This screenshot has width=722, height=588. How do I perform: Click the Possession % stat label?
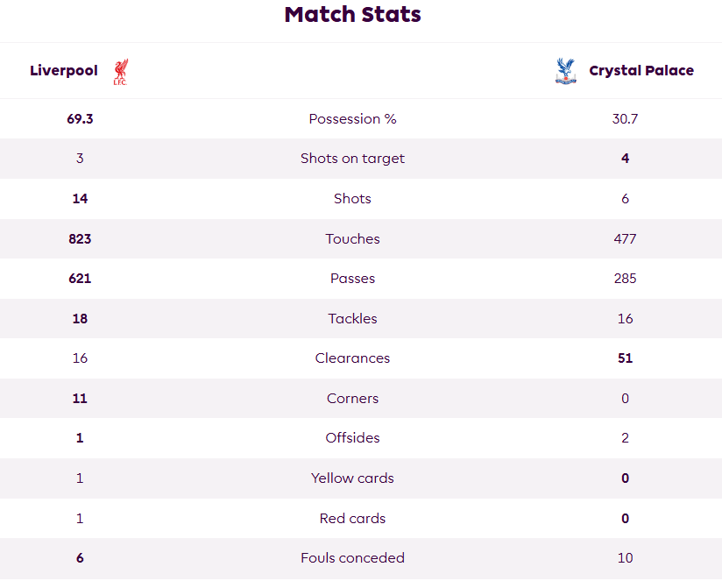click(x=353, y=119)
